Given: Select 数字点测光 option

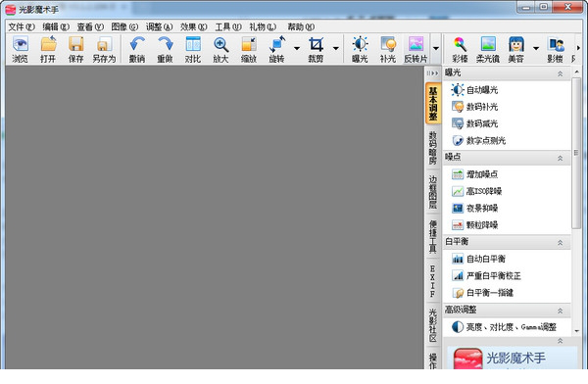Looking at the screenshot, I should click(x=478, y=141).
